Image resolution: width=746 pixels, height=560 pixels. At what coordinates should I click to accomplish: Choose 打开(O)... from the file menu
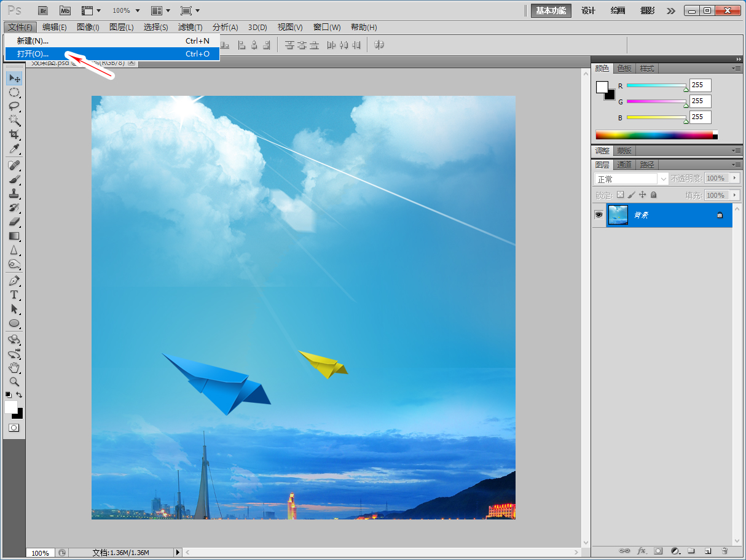coord(112,54)
